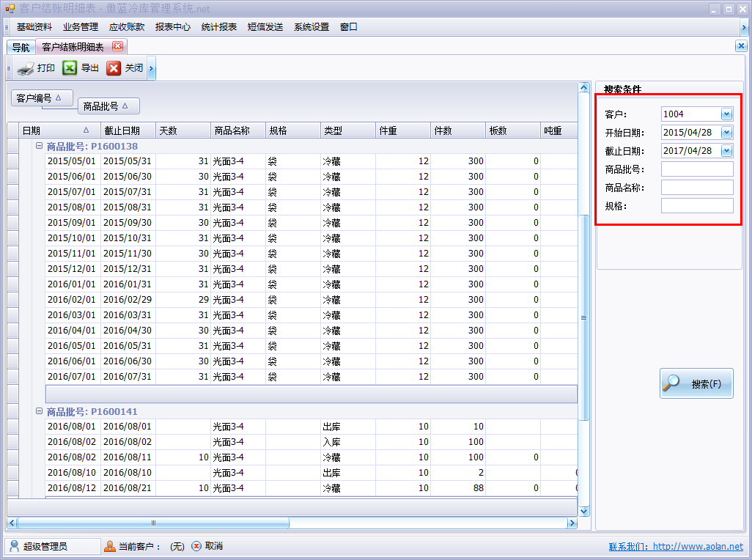The width and height of the screenshot is (752, 560).
Task: Open the 开始日期 date picker dropdown
Action: click(x=726, y=133)
